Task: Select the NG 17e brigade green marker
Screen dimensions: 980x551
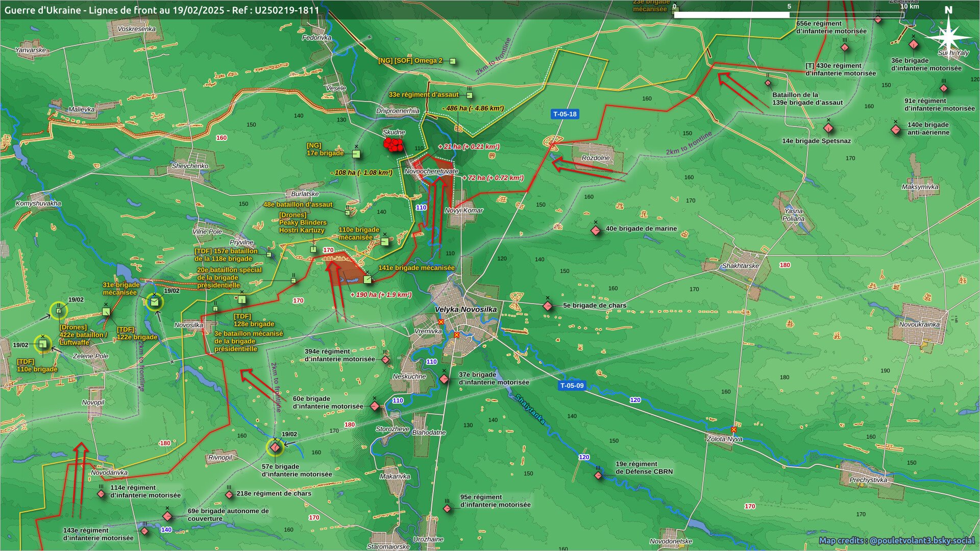Action: (356, 154)
